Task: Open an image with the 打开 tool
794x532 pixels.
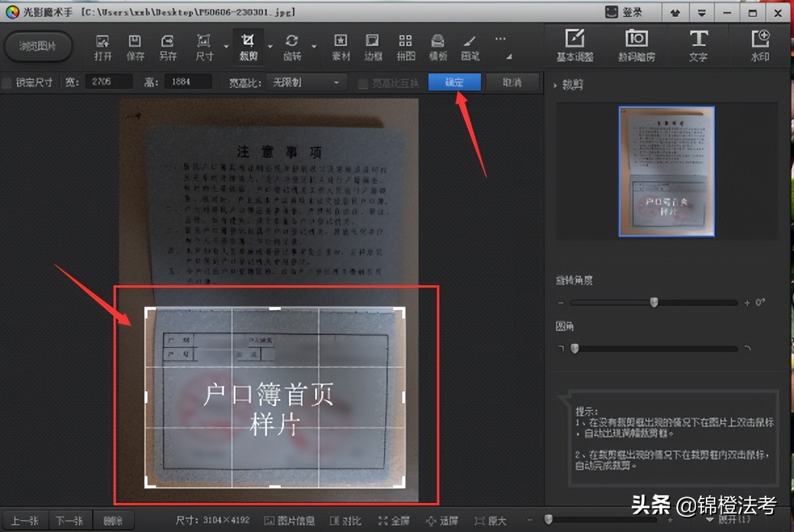Action: coord(102,45)
